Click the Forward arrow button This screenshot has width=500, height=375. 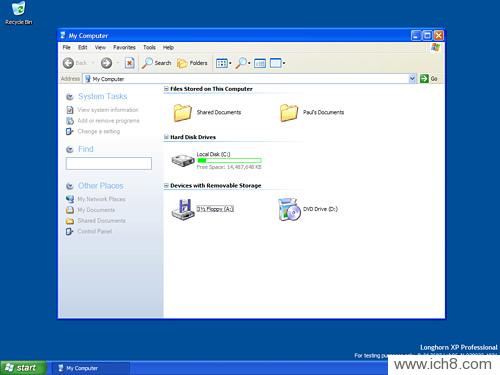click(106, 63)
